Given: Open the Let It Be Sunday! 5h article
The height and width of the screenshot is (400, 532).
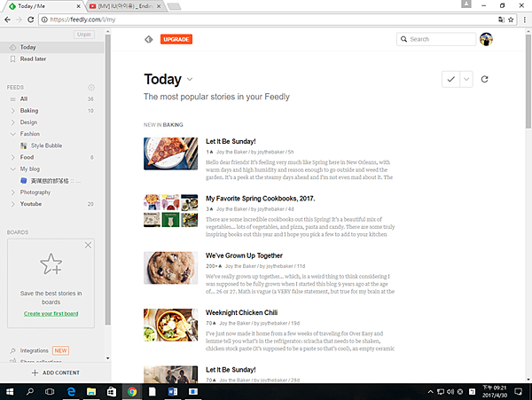Looking at the screenshot, I should [x=231, y=142].
